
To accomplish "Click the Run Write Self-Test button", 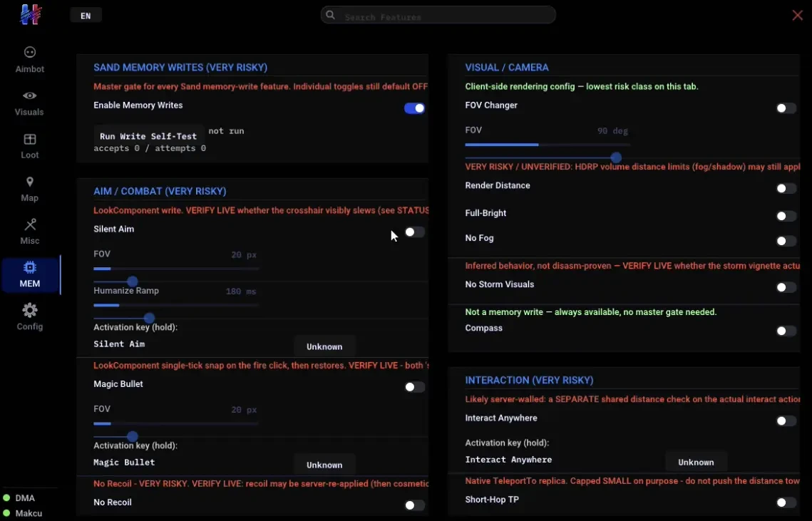I will pyautogui.click(x=148, y=135).
